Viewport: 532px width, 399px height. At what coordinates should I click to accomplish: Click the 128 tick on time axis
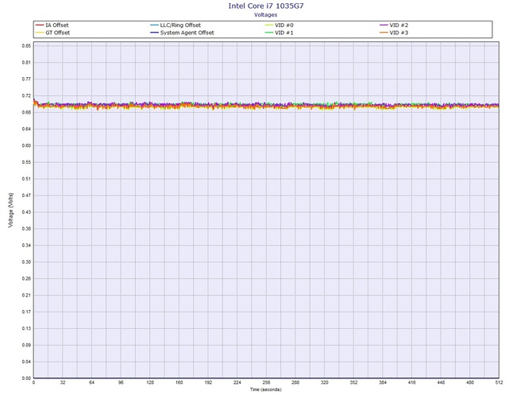point(150,382)
